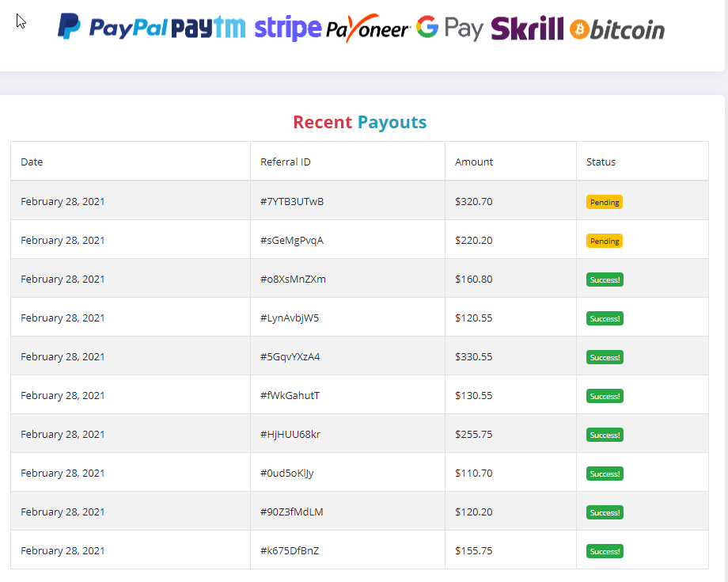Select referral ID #o8XsMnZXm

pos(293,279)
